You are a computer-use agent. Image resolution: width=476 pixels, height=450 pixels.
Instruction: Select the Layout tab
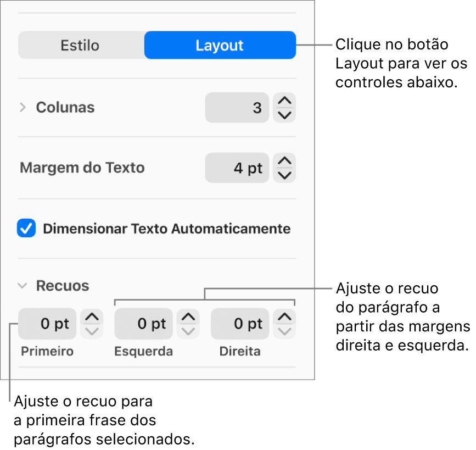pos(220,45)
